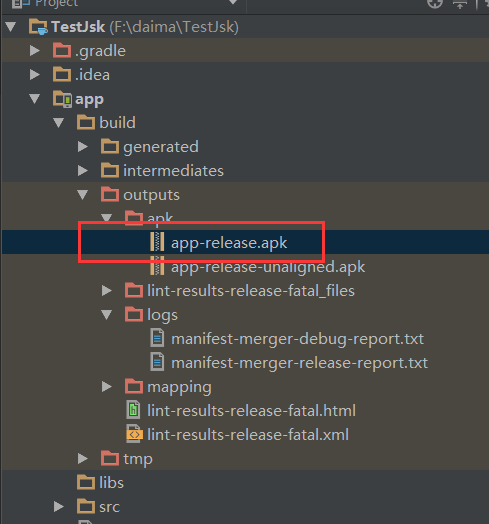The height and width of the screenshot is (524, 489).
Task: Click the build folder icon
Action: click(x=86, y=122)
